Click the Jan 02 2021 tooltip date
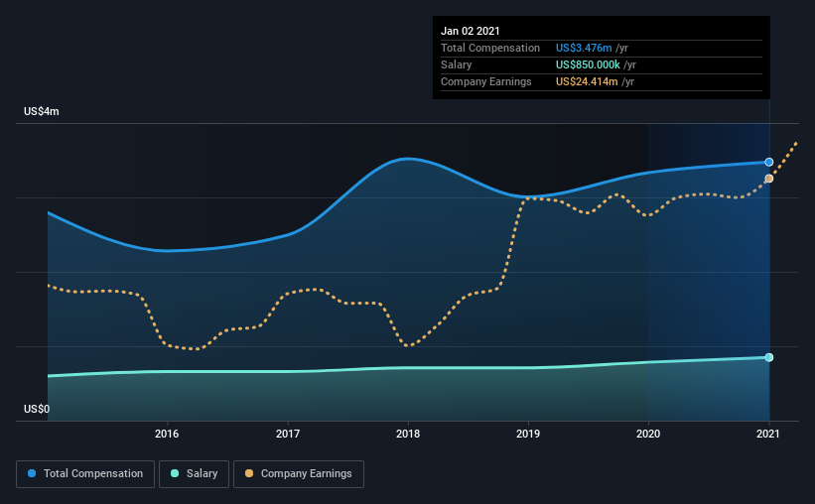Image resolution: width=815 pixels, height=504 pixels. 471,31
